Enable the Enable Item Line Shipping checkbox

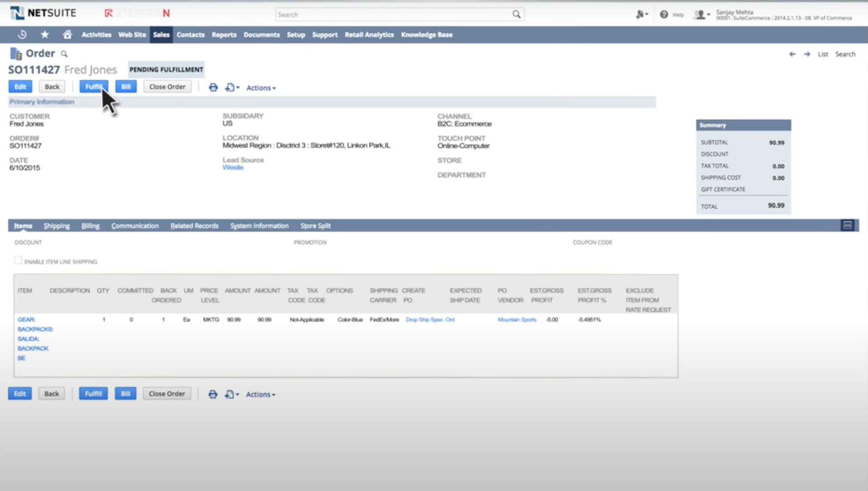pos(18,260)
